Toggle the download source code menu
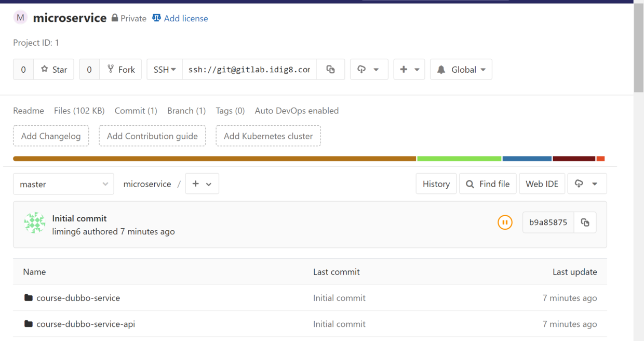This screenshot has width=644, height=341. (x=369, y=69)
